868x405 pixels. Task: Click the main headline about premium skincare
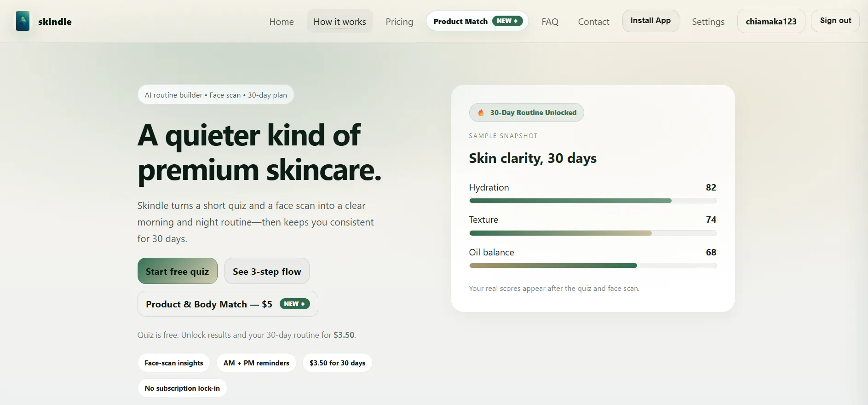coord(259,153)
